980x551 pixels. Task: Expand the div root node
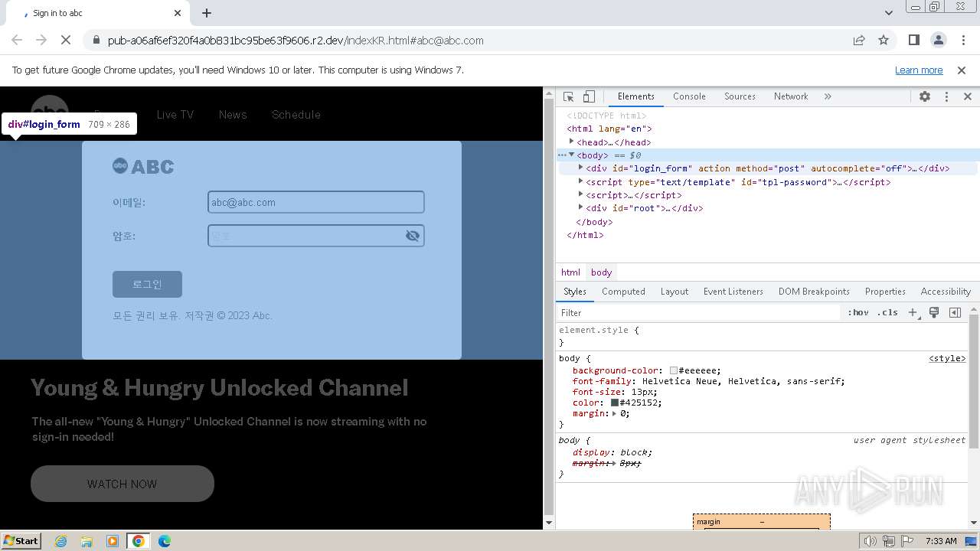click(x=581, y=207)
